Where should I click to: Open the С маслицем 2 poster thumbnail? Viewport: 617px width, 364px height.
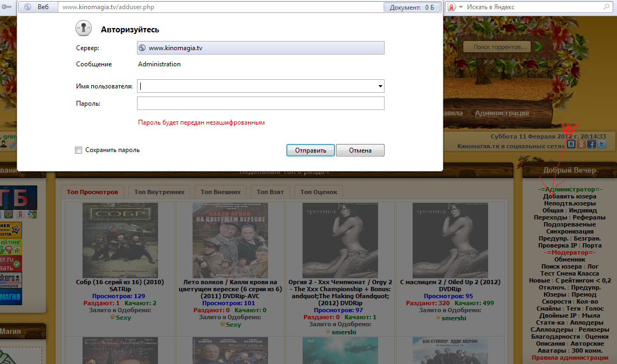[x=450, y=241]
